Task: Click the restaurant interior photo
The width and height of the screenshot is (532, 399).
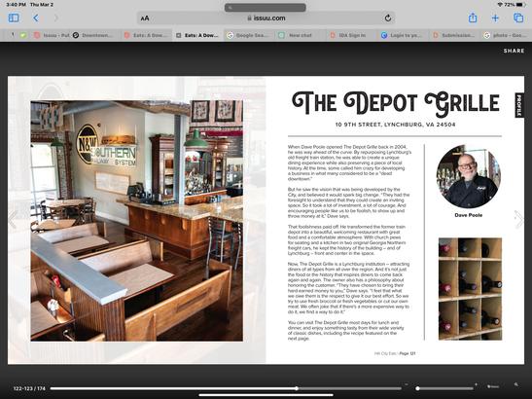Action: point(137,221)
